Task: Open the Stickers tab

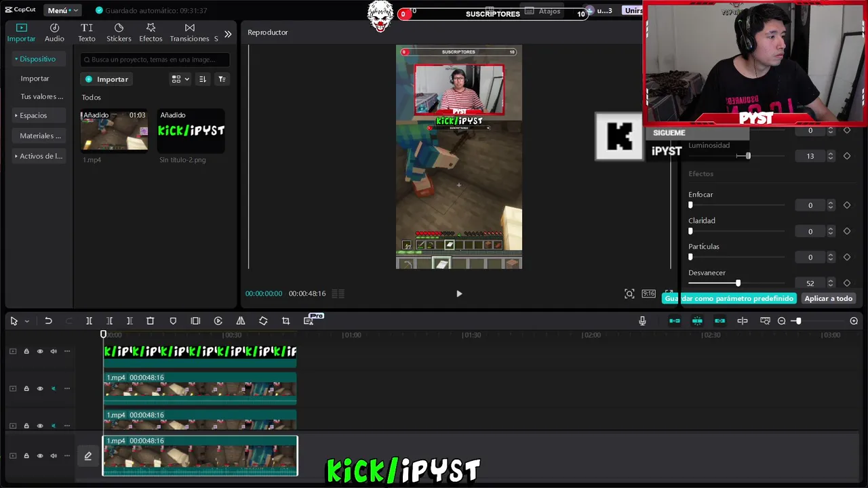Action: 119,33
